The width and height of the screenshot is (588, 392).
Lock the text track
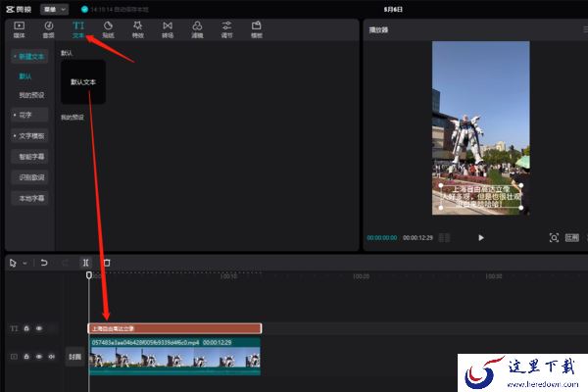pos(26,328)
